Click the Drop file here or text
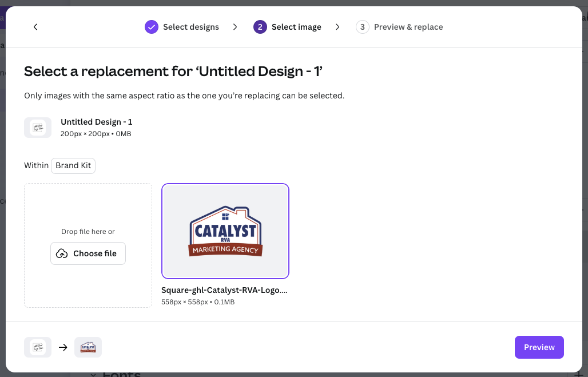 (x=88, y=232)
